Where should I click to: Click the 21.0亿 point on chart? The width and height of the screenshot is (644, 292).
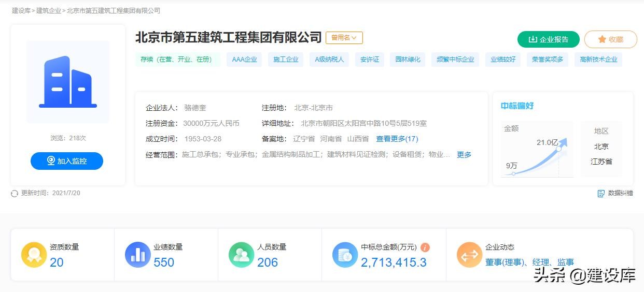(x=559, y=149)
